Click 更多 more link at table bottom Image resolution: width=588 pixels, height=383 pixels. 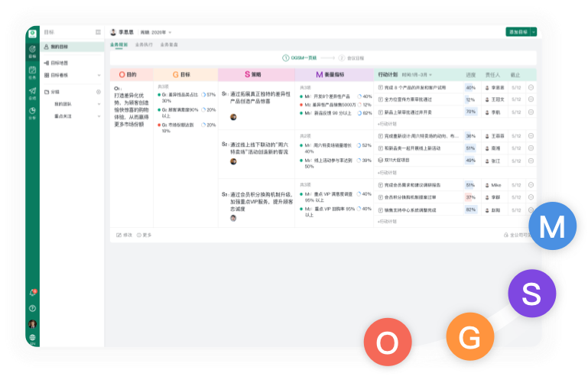click(144, 235)
